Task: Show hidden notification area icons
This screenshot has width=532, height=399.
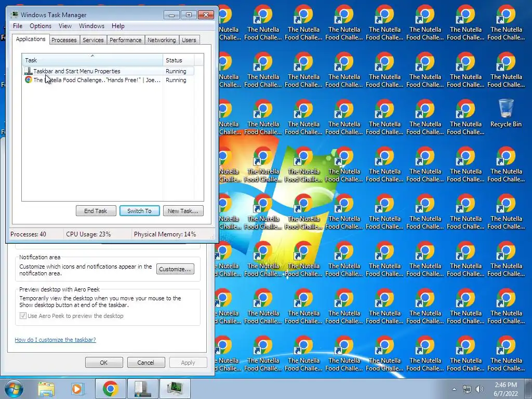Action: click(x=454, y=389)
